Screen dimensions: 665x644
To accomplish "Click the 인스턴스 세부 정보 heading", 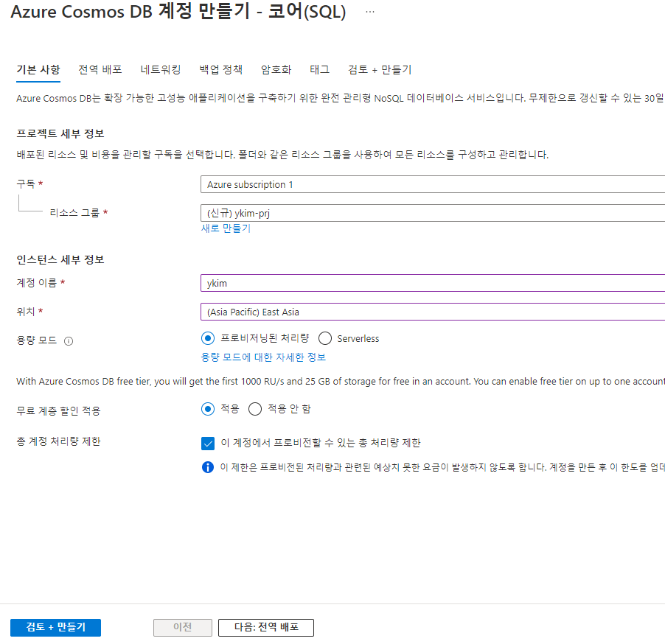I will 60,259.
